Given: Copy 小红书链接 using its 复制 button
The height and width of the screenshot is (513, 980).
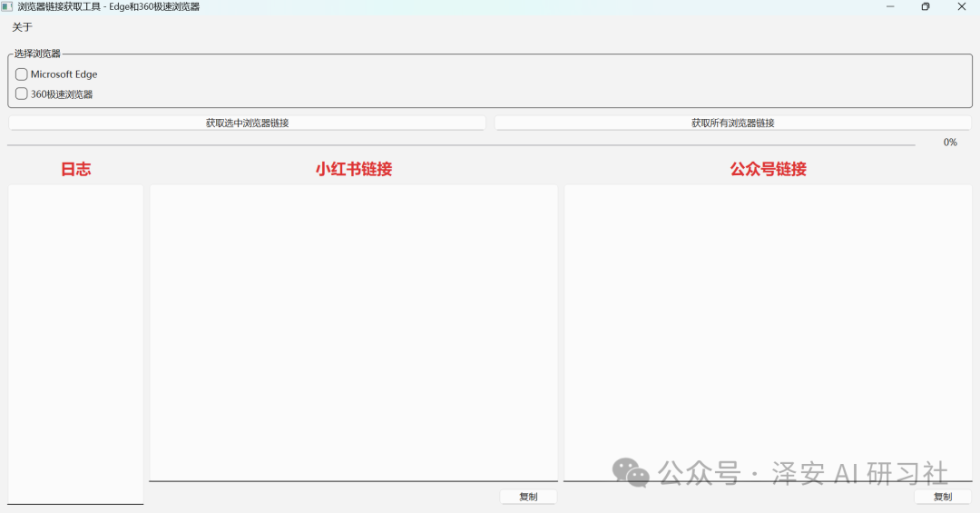Looking at the screenshot, I should pos(528,497).
